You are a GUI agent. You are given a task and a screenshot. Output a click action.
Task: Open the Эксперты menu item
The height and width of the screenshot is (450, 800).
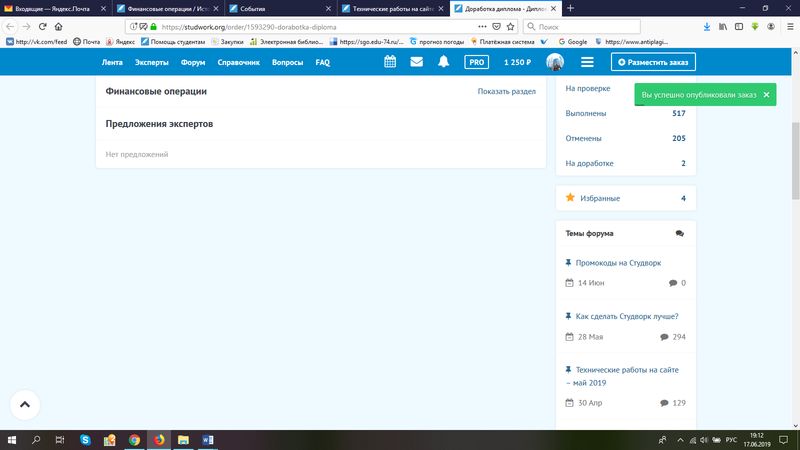coord(152,62)
